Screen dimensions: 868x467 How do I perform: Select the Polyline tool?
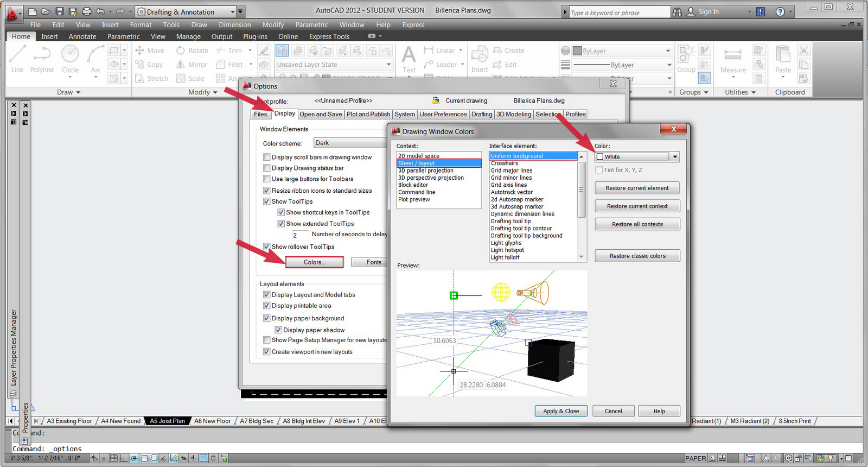42,59
